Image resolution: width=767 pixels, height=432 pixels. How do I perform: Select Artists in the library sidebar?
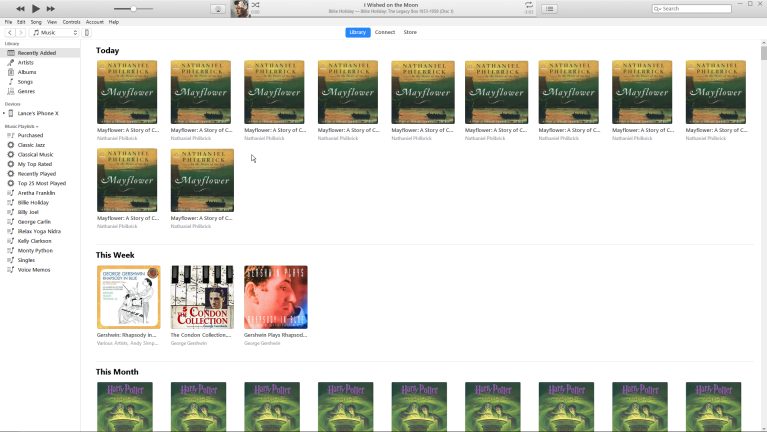[40, 63]
